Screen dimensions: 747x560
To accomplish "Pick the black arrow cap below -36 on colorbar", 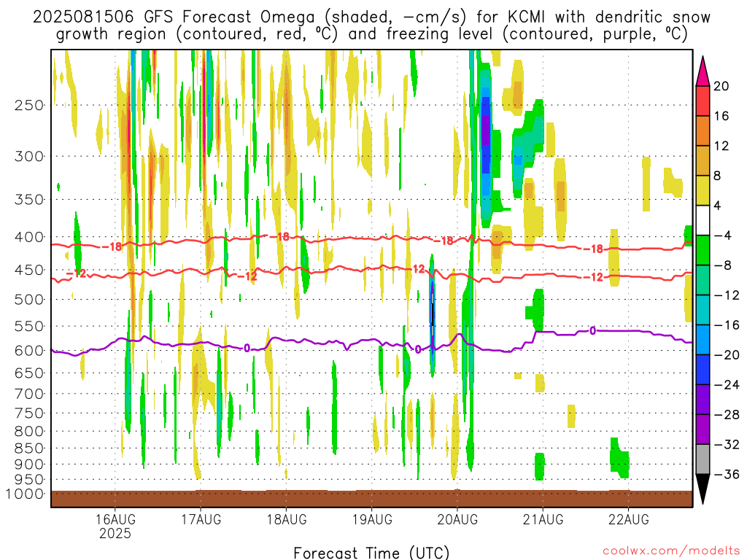I will pyautogui.click(x=703, y=489).
